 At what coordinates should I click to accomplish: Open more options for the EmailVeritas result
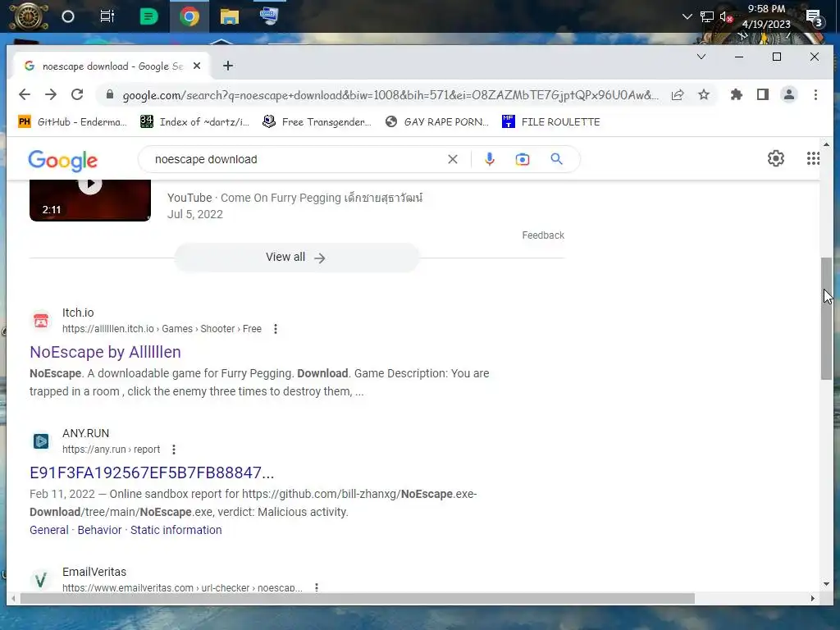(317, 587)
